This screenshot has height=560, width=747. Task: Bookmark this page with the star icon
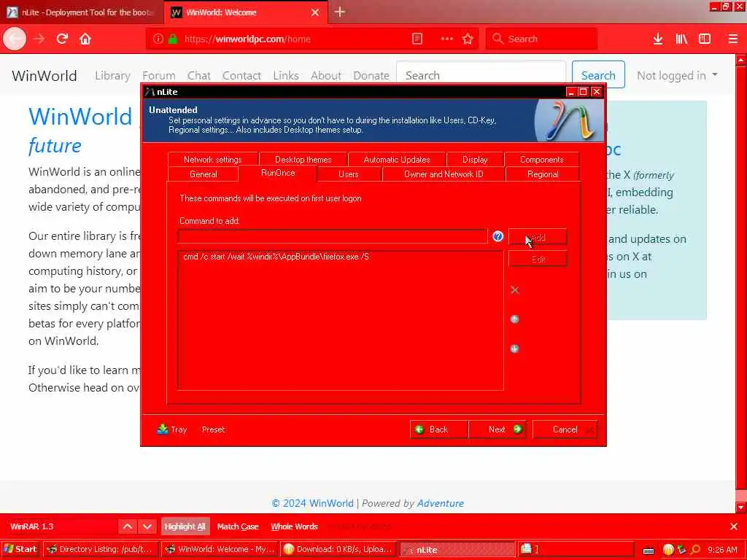(468, 39)
